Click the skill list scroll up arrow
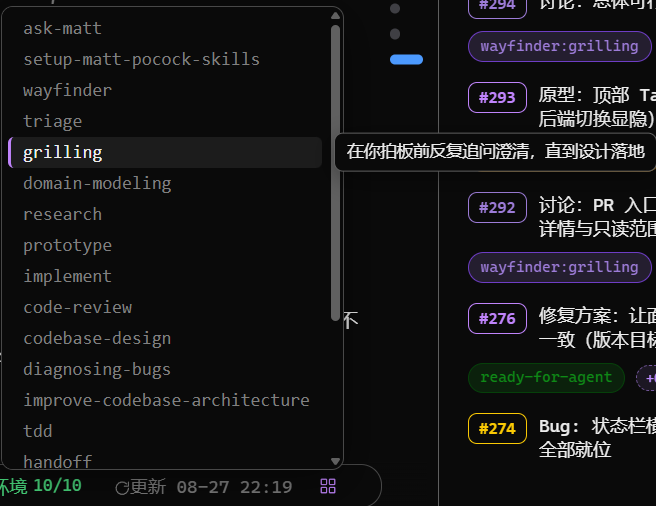 pos(335,16)
